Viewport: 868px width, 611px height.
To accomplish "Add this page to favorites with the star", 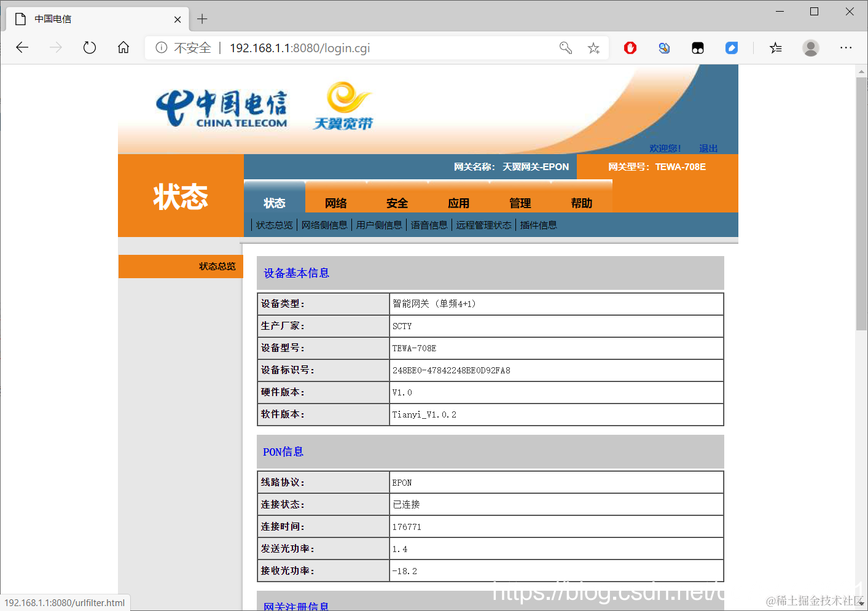I will [593, 47].
